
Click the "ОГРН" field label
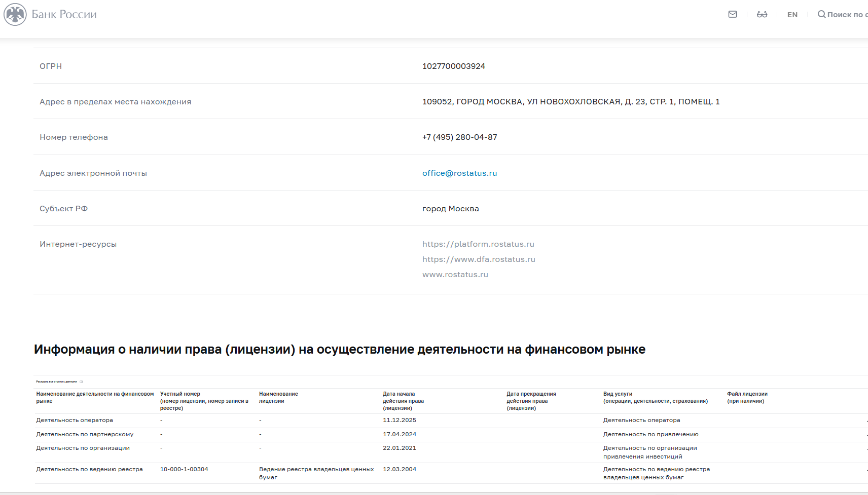pyautogui.click(x=51, y=66)
